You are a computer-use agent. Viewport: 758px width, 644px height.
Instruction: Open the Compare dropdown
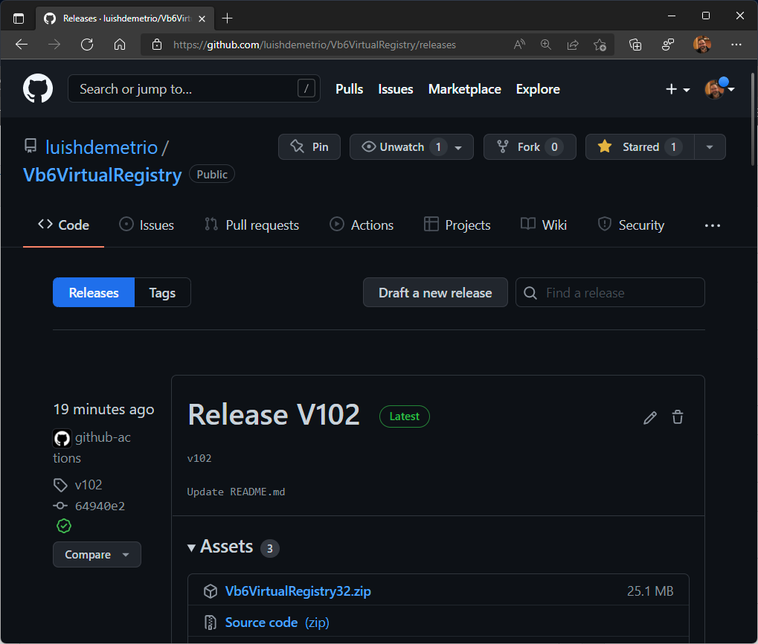point(97,554)
